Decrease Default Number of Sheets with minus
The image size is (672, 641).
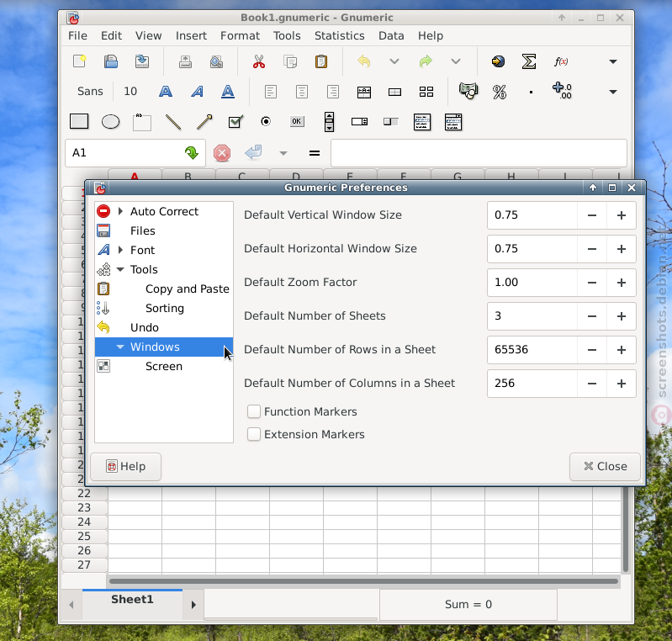[592, 316]
